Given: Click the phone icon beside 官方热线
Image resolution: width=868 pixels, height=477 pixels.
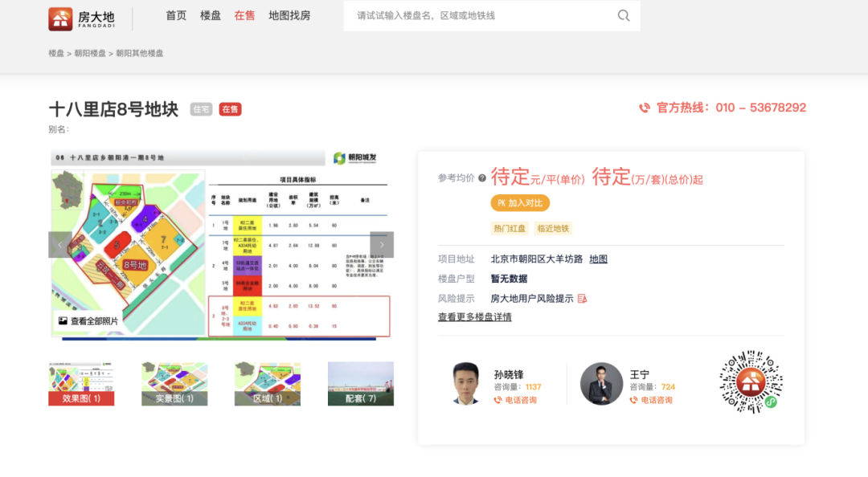Looking at the screenshot, I should click(x=643, y=108).
